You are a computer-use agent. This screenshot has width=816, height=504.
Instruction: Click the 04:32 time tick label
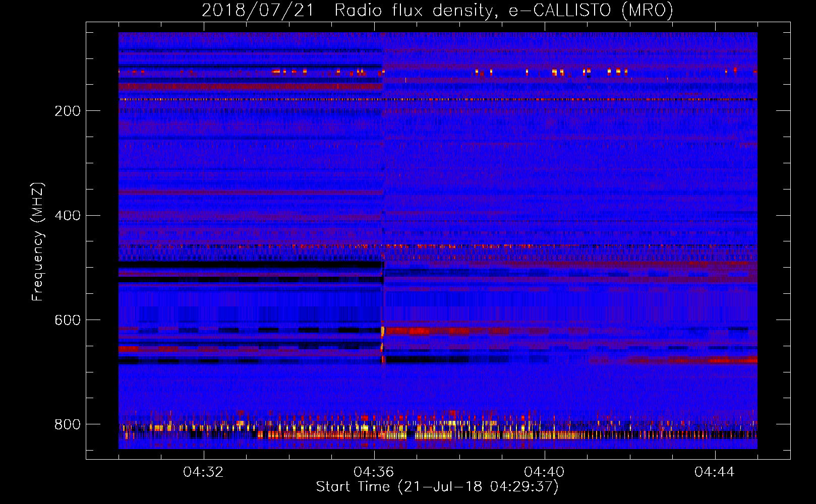[203, 472]
